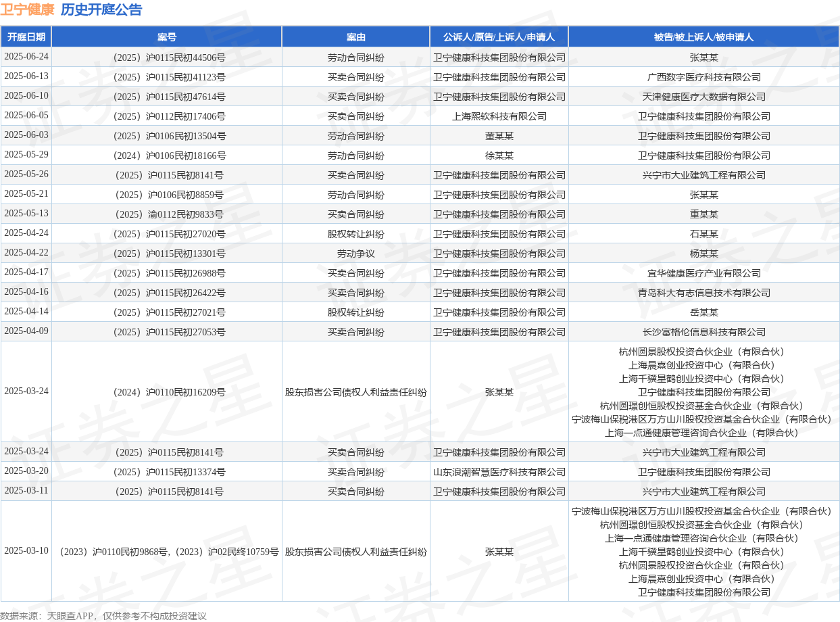Select the date 2025-05-13

26,214
